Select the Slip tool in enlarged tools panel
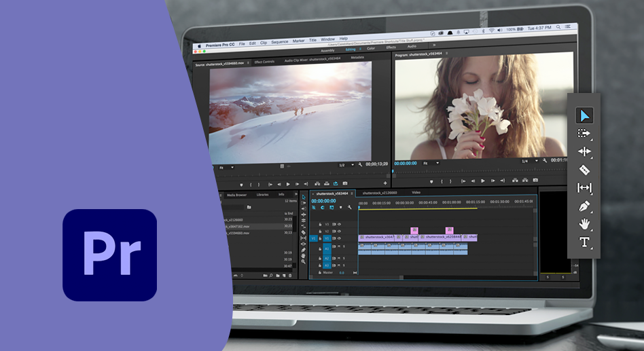Screen dimensions: 644x351 (x=584, y=187)
